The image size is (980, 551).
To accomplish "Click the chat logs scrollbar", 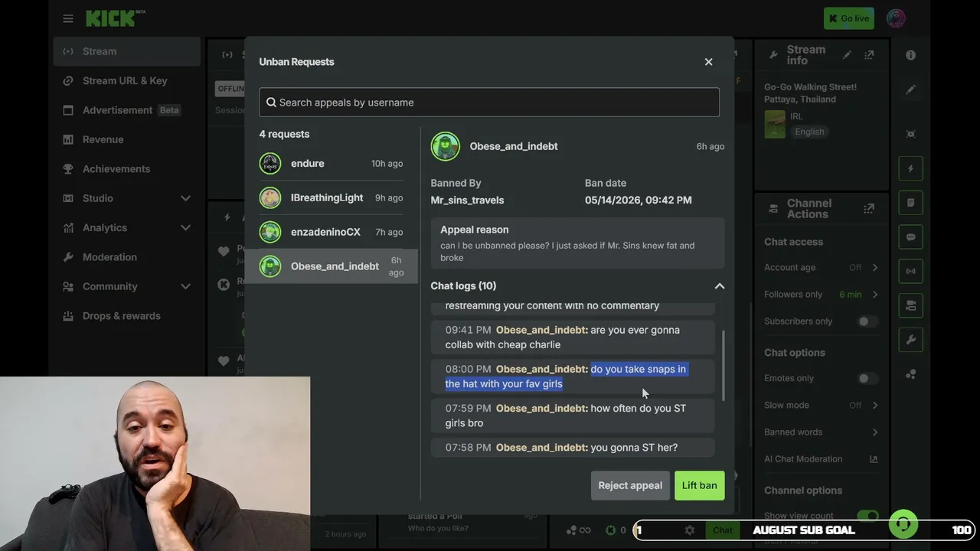I will 723,366.
